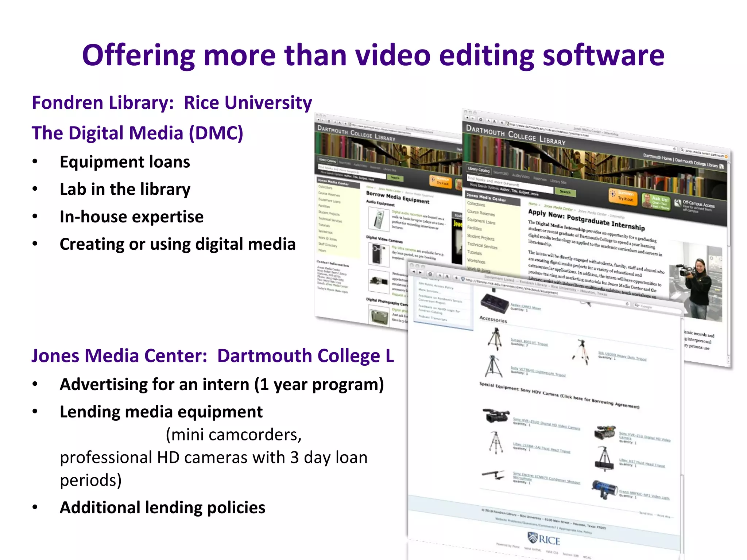Open the Search360 tab in the Internship window
The height and width of the screenshot is (560, 747).
pyautogui.click(x=500, y=173)
